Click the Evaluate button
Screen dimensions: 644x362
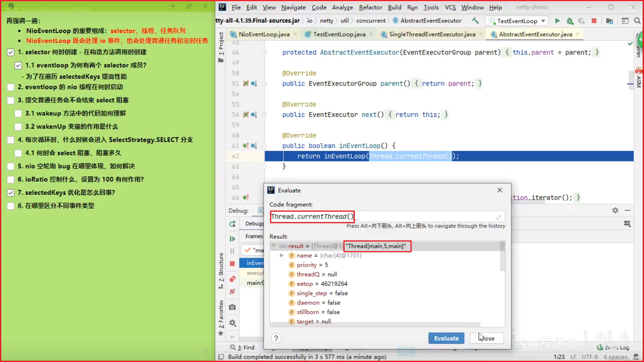[x=446, y=338]
